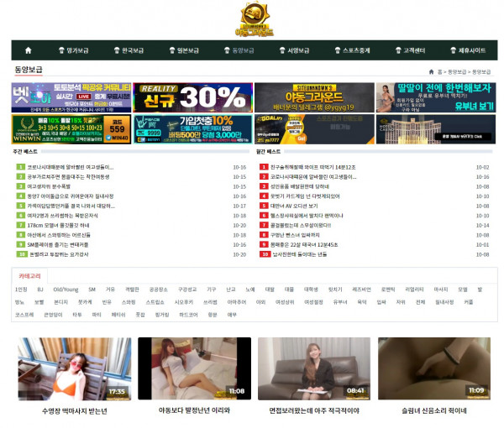Click the icon next to 제휴사이트
The height and width of the screenshot is (428, 504).
(x=452, y=50)
